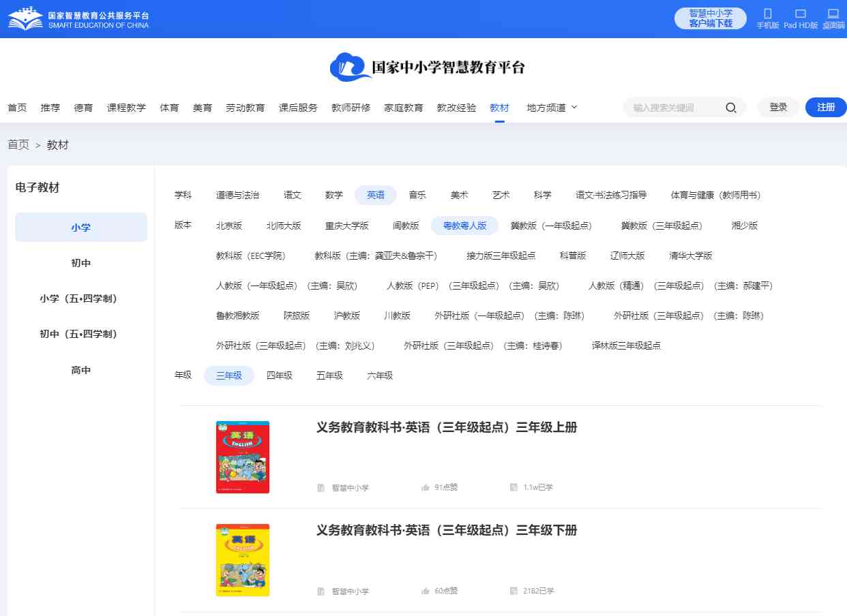Open the yellow 三年级下册 textbook cover
847x616 pixels.
point(243,560)
